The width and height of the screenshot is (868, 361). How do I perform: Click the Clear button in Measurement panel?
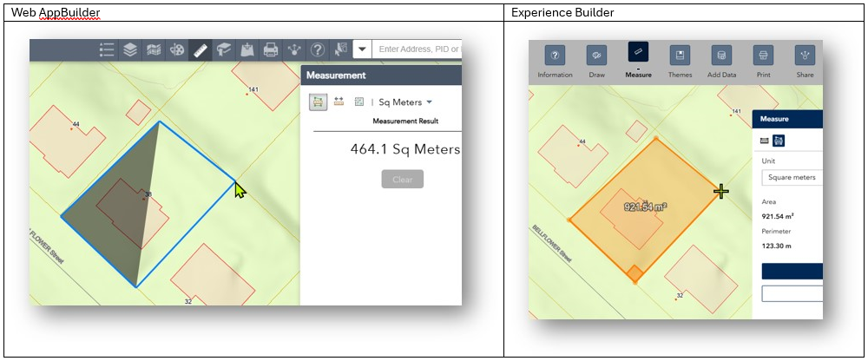pyautogui.click(x=403, y=180)
